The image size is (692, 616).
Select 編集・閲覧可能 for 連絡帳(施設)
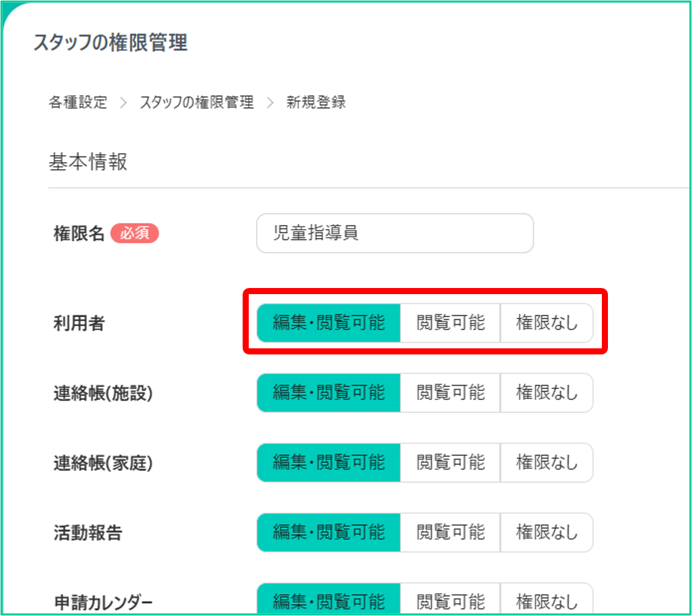tap(329, 393)
